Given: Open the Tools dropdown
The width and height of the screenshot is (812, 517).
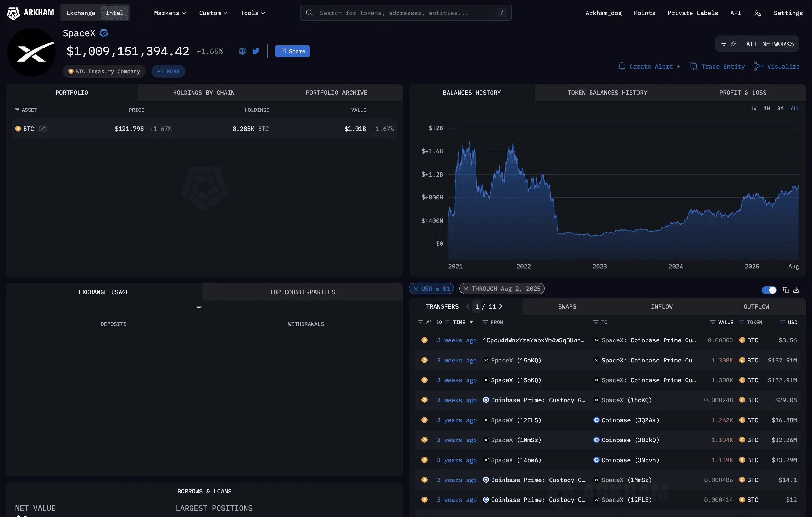Looking at the screenshot, I should 253,13.
